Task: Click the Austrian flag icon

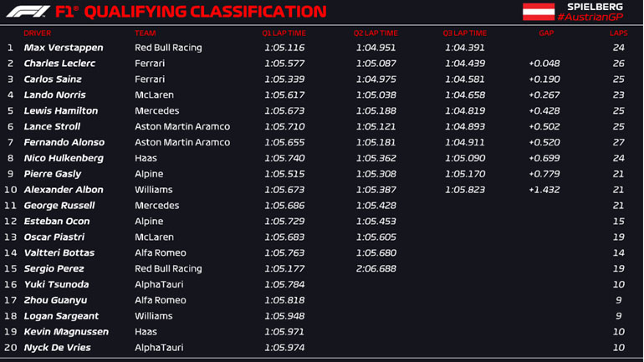Action: [539, 12]
